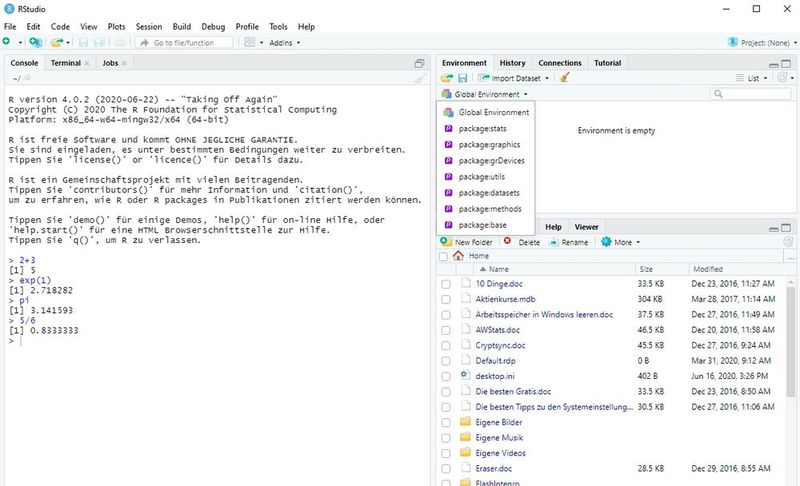Toggle the select-all files checkbox
The height and width of the screenshot is (486, 800).
(443, 256)
